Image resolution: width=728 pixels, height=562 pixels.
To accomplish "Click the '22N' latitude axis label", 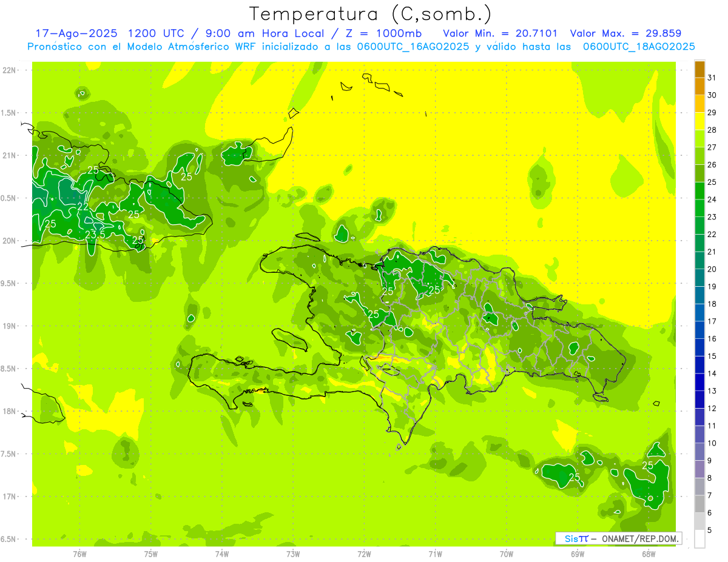I will (10, 70).
